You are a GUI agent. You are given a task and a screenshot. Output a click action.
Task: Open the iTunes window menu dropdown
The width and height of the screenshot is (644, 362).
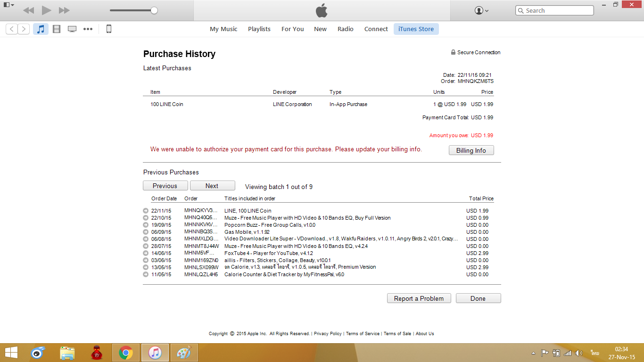8,5
